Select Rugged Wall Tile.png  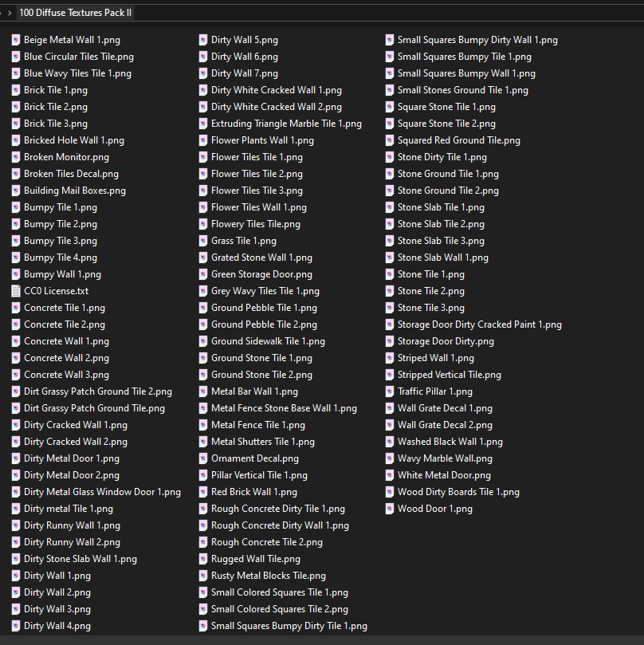(255, 559)
